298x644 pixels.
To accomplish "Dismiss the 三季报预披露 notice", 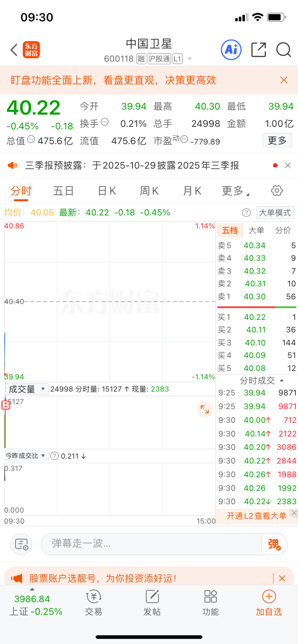I will point(288,165).
